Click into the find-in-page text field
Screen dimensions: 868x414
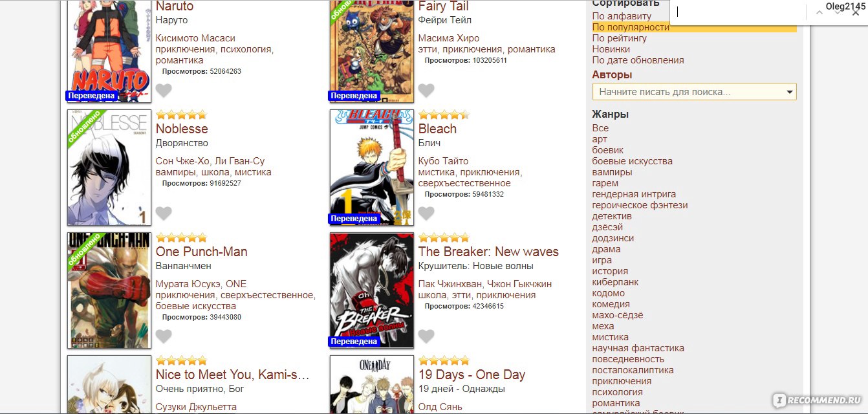point(739,12)
